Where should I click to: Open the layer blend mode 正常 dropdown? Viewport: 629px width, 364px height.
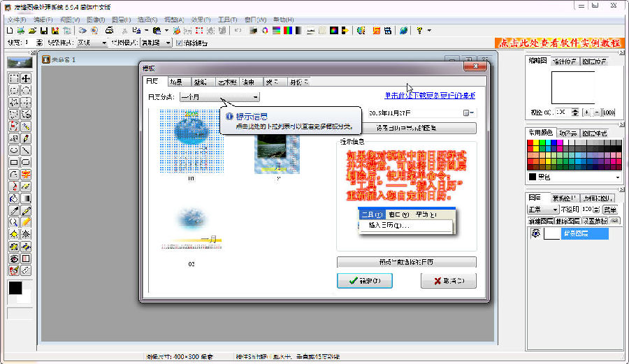[x=555, y=210]
